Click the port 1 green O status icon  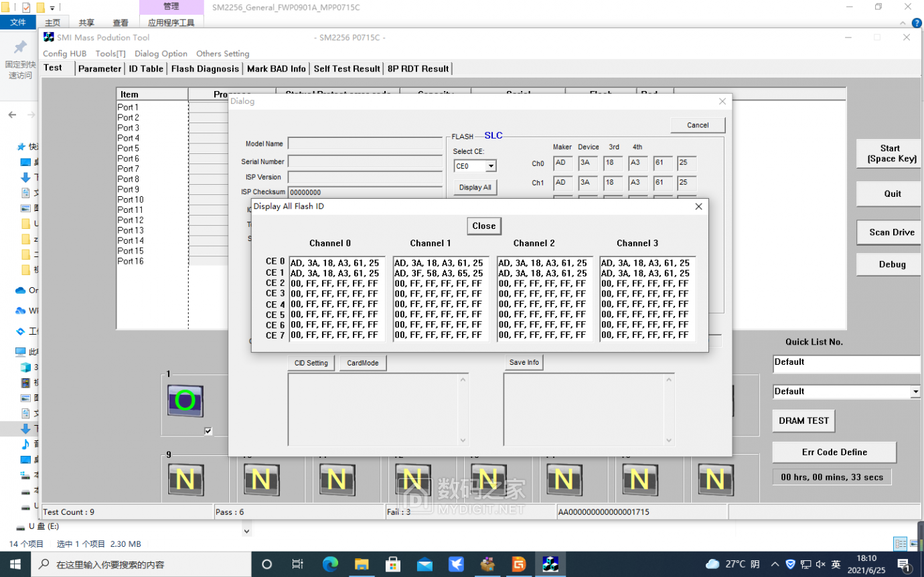coord(185,401)
